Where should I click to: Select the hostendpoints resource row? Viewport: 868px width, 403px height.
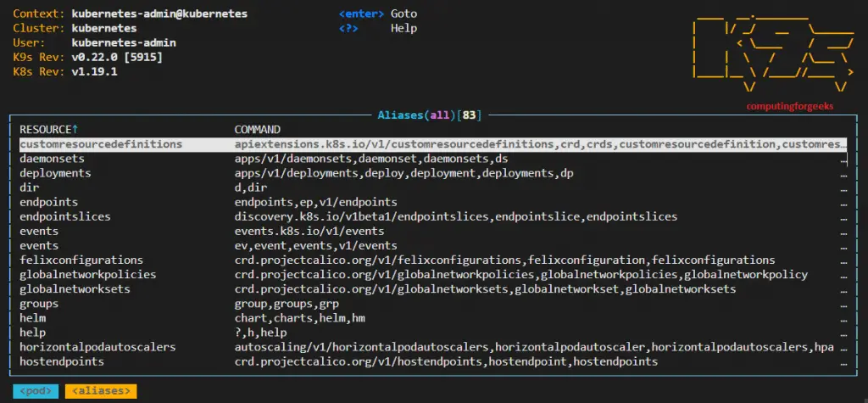[433, 361]
